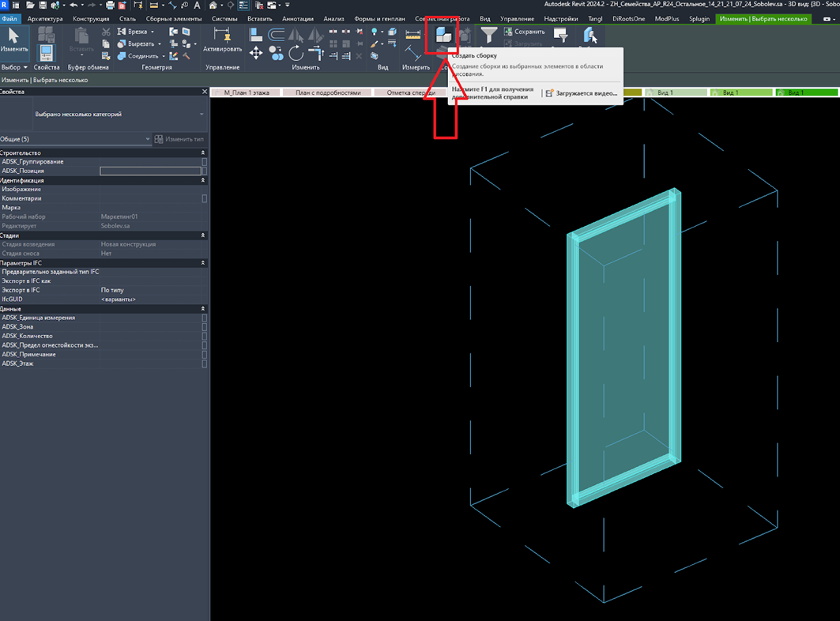
Task: Select the Move tool icon
Action: 256,53
